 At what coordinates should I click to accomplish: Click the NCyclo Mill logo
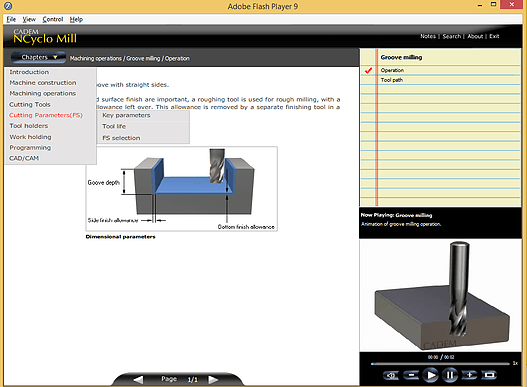[45, 36]
